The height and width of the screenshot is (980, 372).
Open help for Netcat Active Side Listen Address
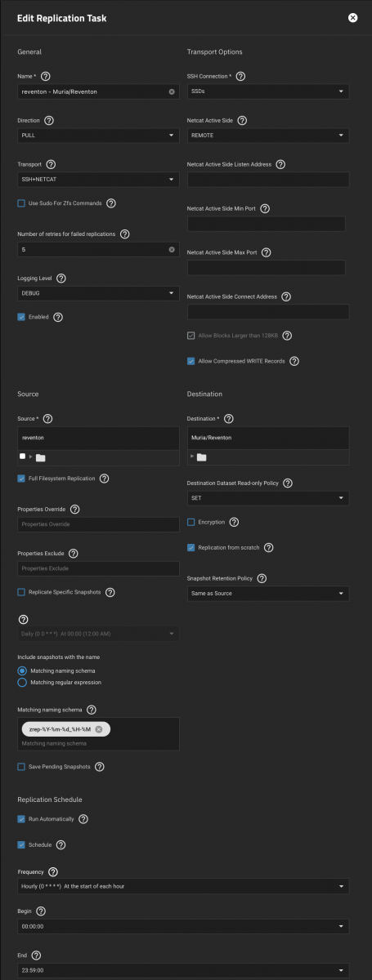(x=280, y=164)
